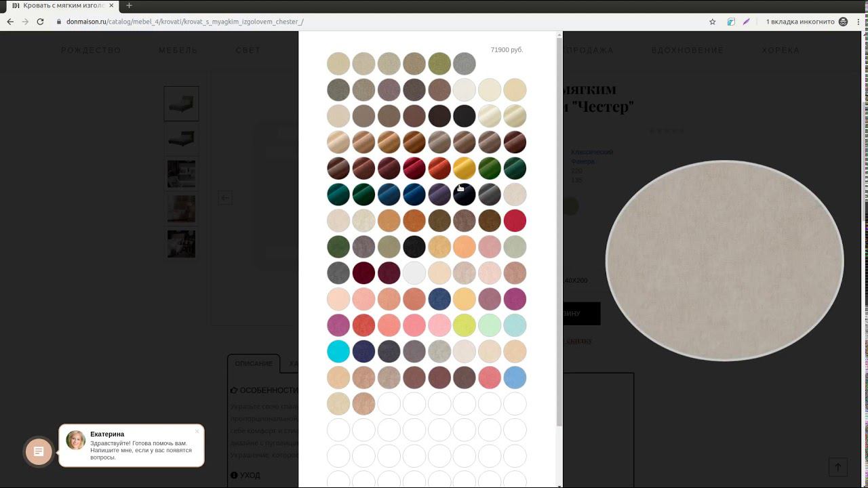Viewport: 868px width, 488px height.
Task: Pick the golden yellow velvet swatch
Action: 465,168
